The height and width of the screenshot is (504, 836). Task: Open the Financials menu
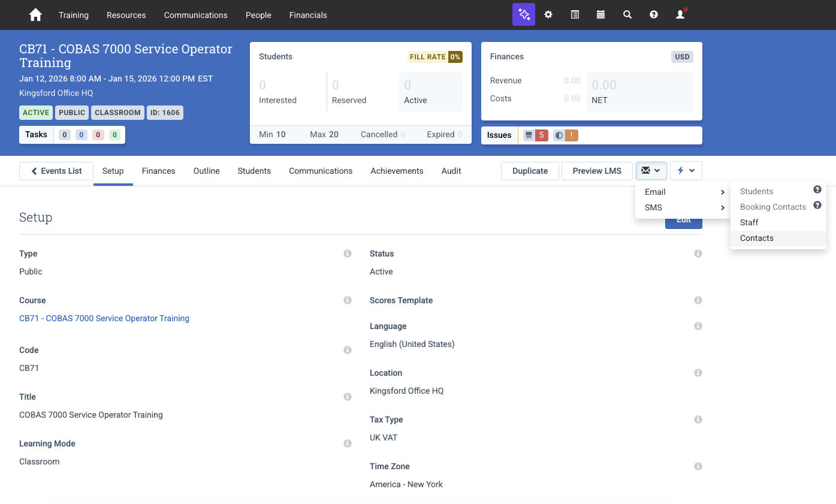tap(308, 15)
